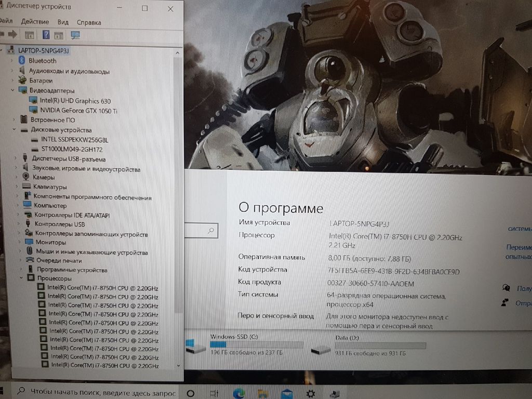Select the adapter icon for Intel(R) UHD Graphics 630
This screenshot has height=399, width=532.
pyautogui.click(x=33, y=100)
